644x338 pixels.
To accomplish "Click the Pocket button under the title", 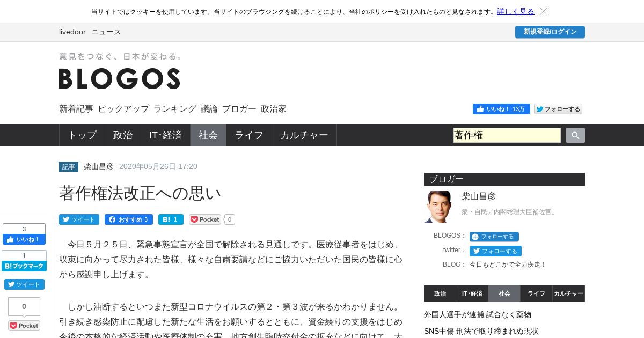I will point(205,219).
